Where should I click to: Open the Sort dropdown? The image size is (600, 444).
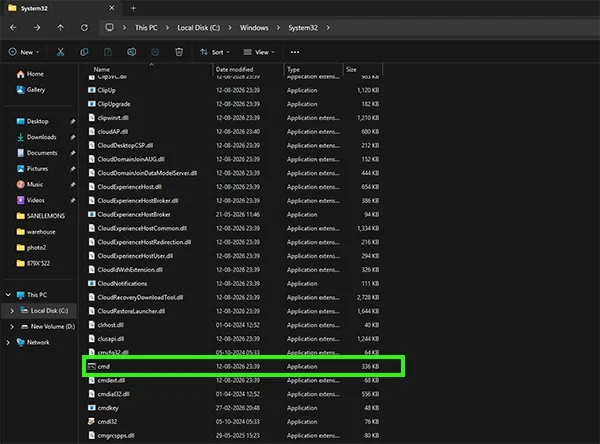[215, 52]
